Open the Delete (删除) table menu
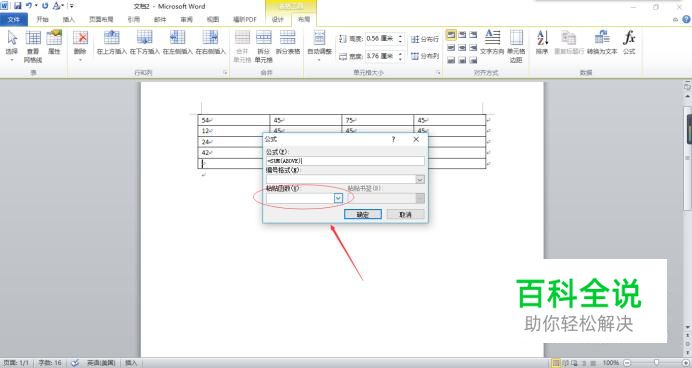The width and height of the screenshot is (692, 368). click(x=80, y=46)
